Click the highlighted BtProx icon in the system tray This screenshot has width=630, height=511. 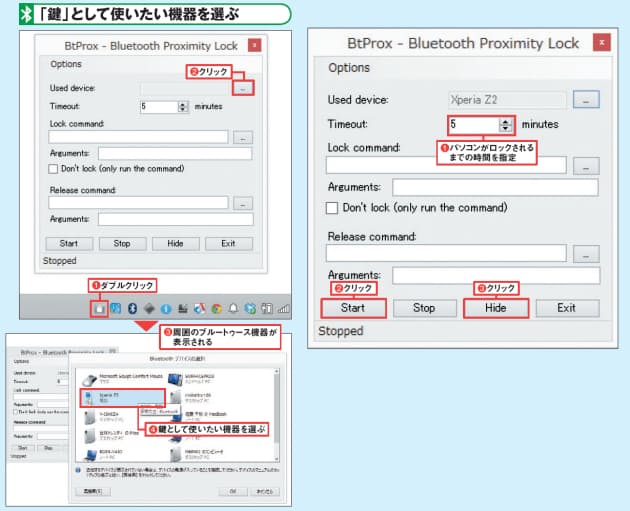[99, 309]
